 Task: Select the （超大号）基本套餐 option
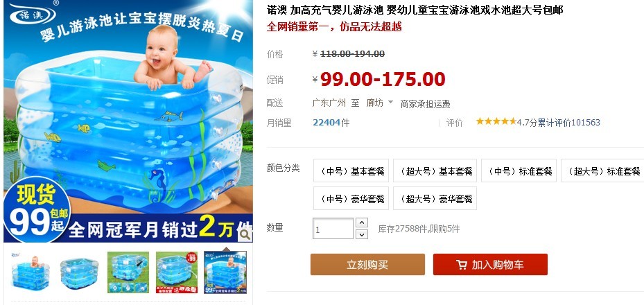(x=435, y=171)
